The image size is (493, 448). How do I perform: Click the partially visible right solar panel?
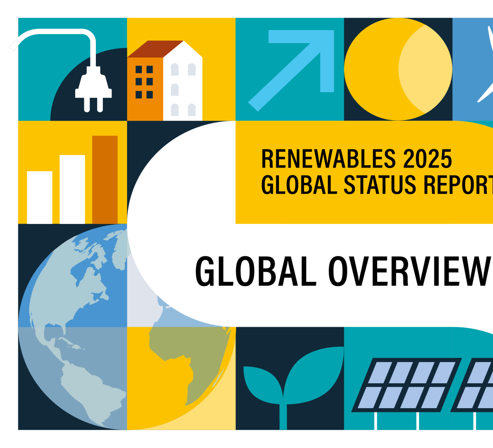[x=477, y=385]
